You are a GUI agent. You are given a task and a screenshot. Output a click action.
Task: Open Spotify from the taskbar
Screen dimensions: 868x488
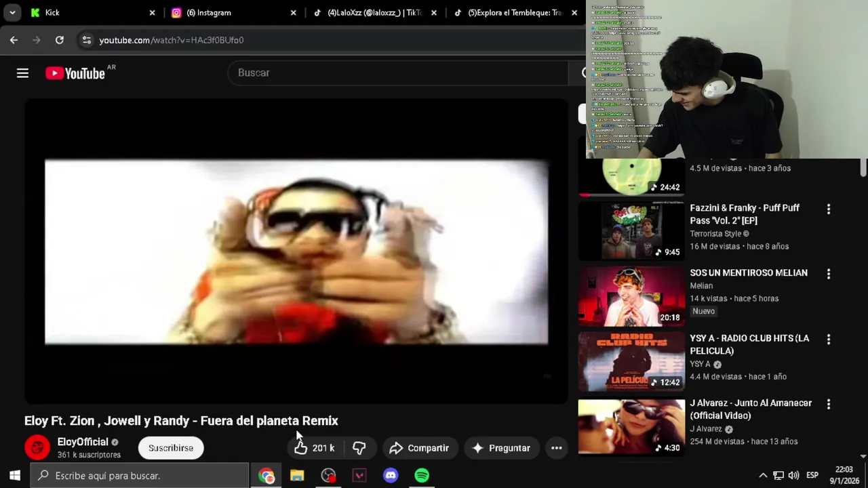click(x=422, y=476)
